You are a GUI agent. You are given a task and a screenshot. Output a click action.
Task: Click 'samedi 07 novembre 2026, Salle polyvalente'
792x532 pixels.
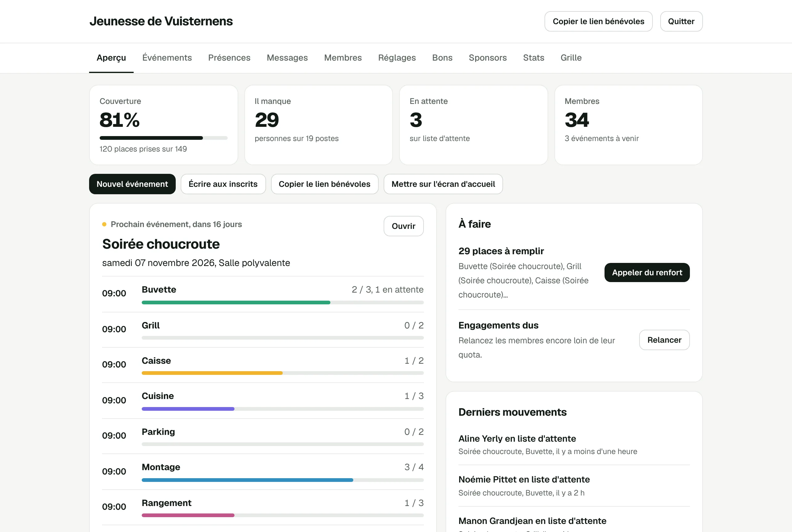196,263
